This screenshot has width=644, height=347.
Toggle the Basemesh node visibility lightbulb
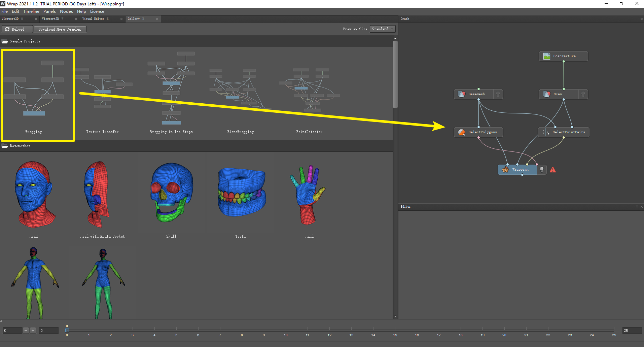[498, 94]
